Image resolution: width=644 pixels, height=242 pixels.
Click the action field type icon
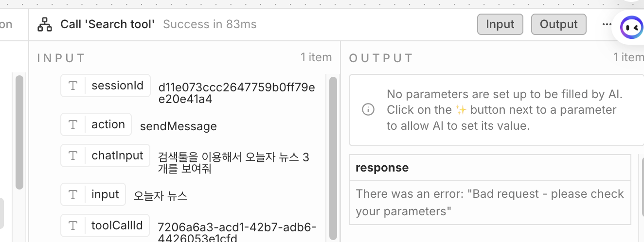click(73, 124)
